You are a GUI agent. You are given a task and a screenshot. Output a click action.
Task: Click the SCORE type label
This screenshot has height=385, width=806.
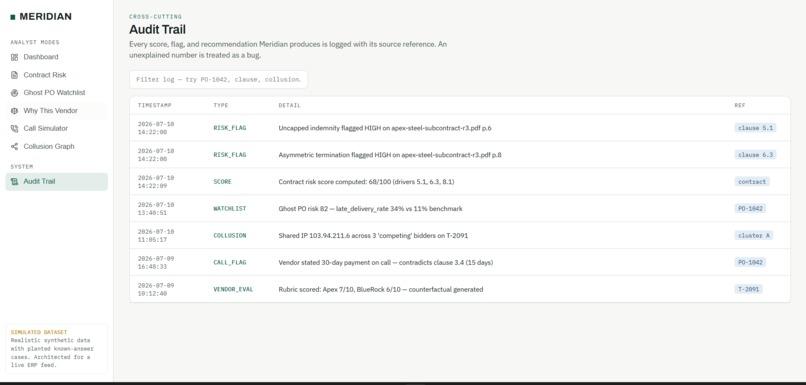click(223, 181)
